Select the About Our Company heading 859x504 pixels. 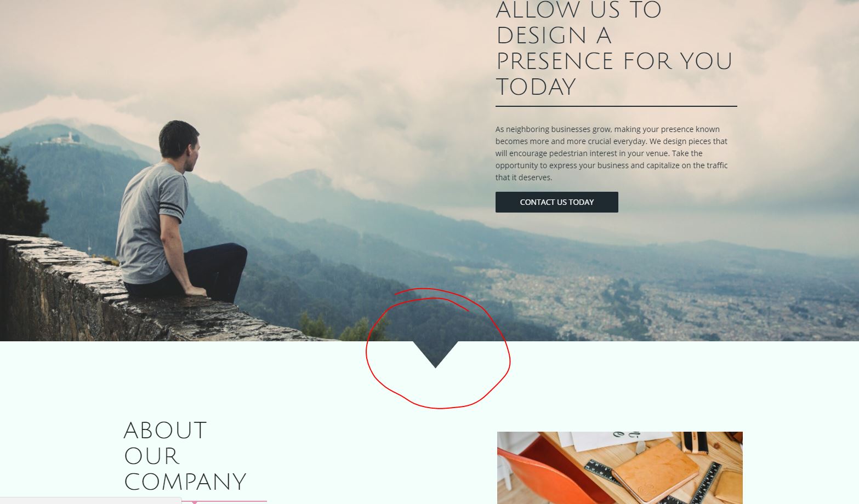185,456
